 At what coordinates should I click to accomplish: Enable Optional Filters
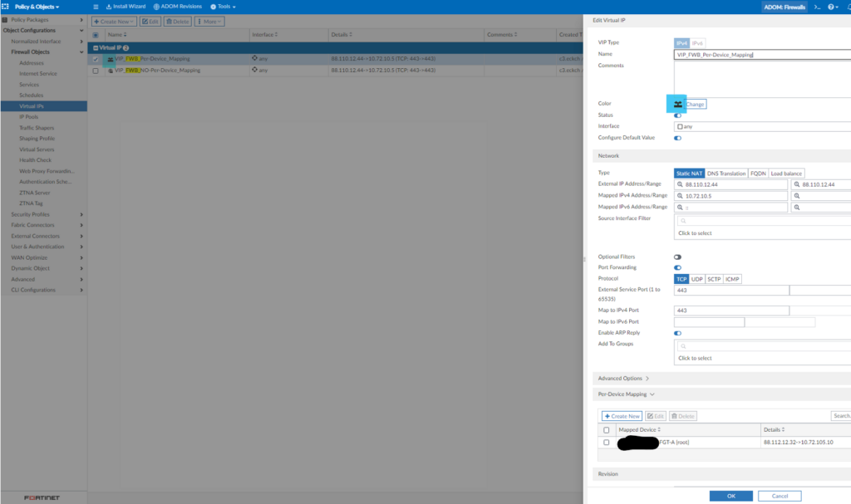pos(678,257)
